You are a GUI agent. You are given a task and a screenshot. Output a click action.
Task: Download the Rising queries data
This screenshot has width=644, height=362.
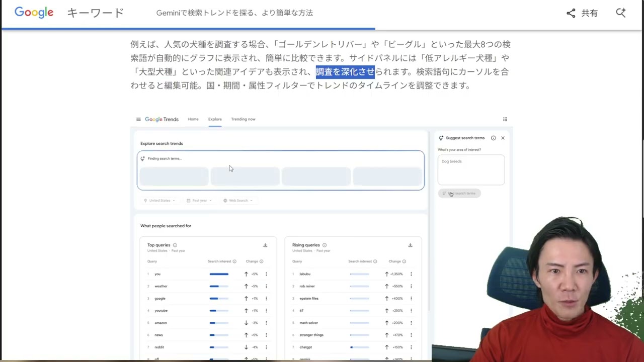tap(410, 245)
